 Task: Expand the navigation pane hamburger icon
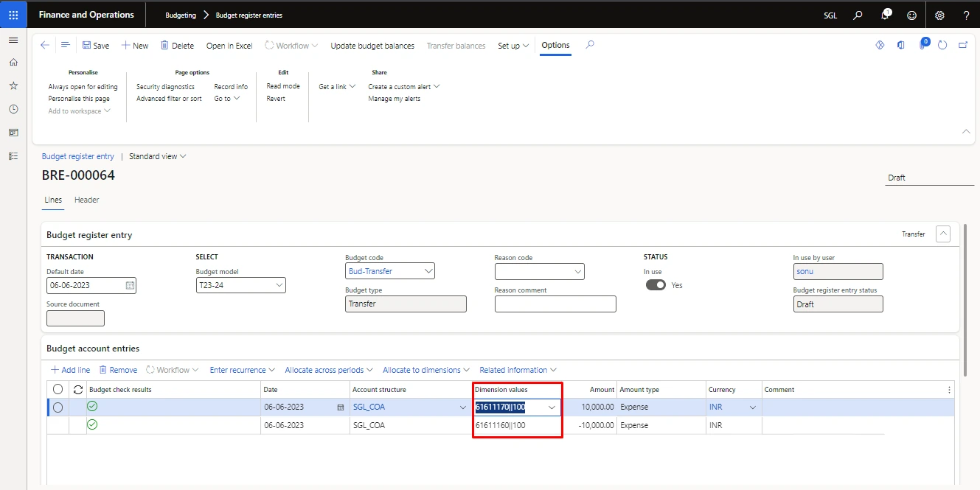click(x=13, y=40)
